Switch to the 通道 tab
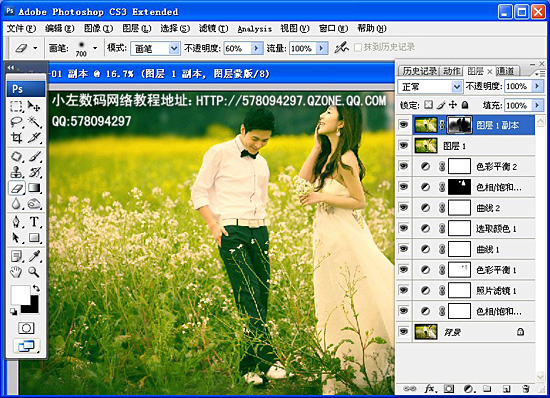This screenshot has height=398, width=550. (x=506, y=71)
